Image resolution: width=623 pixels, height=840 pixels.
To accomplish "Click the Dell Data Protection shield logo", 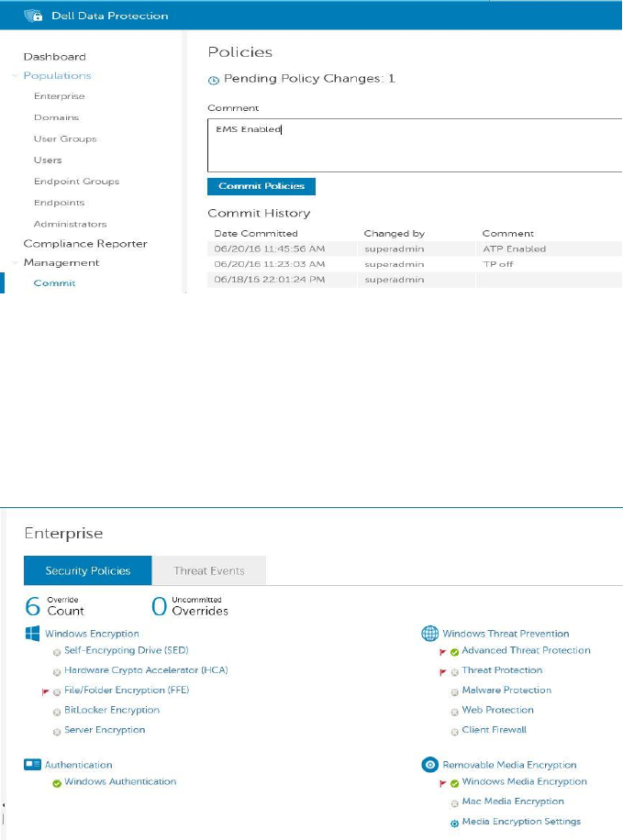I will [33, 15].
